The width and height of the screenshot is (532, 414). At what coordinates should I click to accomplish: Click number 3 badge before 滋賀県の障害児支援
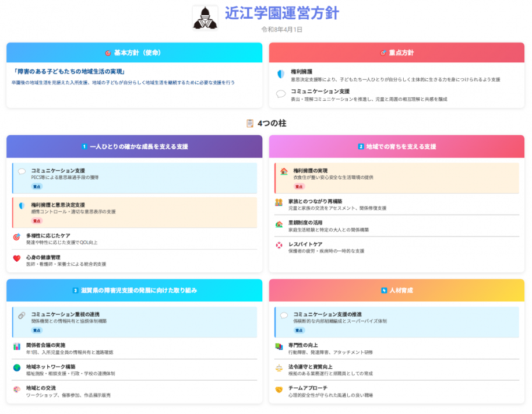point(75,291)
